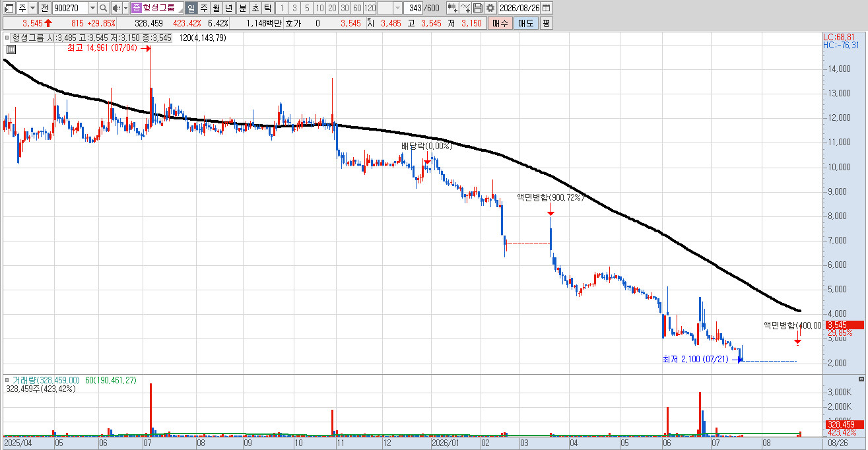868x450 pixels.
Task: Click the 60(190,461,27) volume average label
Action: click(x=111, y=380)
